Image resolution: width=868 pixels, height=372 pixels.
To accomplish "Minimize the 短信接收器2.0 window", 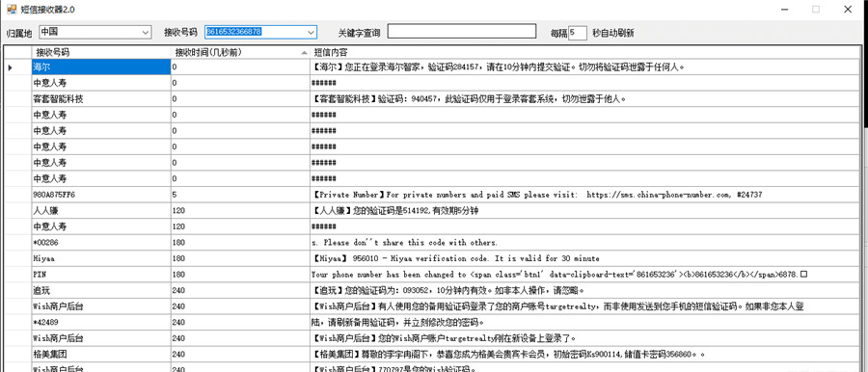I will click(784, 9).
